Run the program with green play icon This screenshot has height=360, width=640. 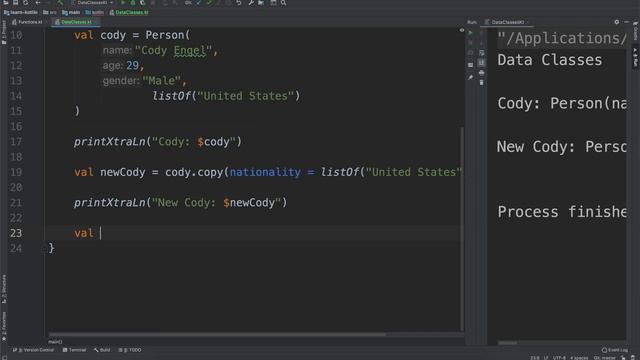click(123, 2)
